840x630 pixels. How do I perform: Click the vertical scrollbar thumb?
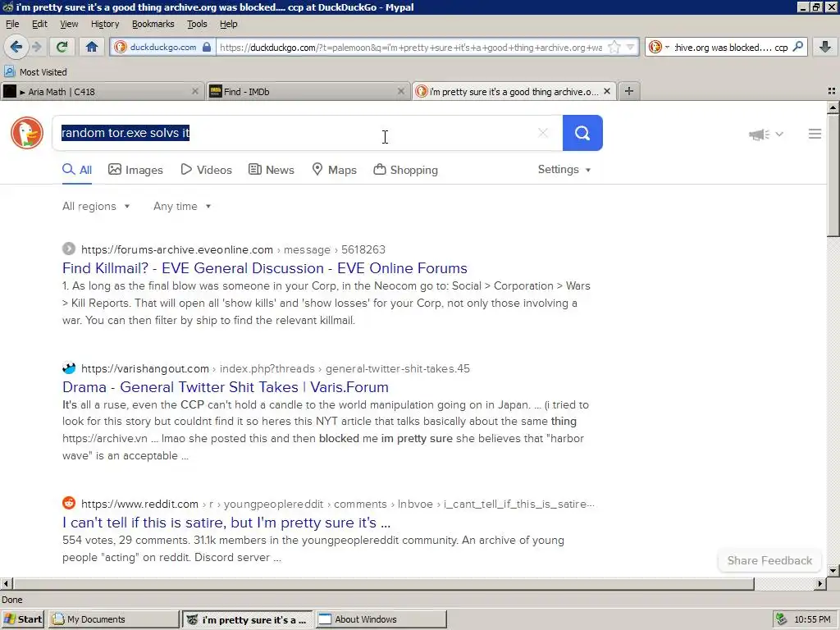[833, 175]
